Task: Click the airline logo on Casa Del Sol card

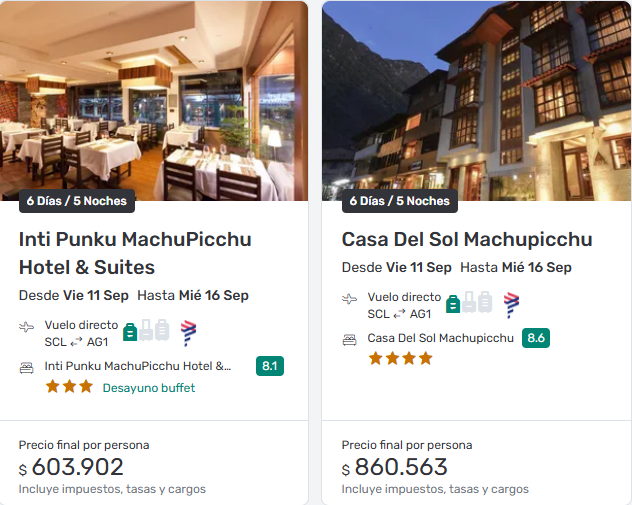Action: pos(511,304)
